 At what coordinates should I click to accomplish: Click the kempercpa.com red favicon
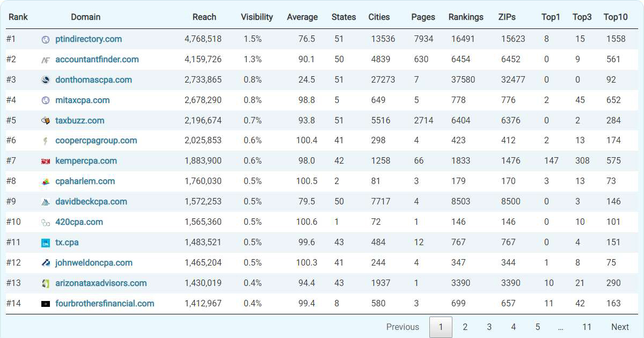(46, 161)
